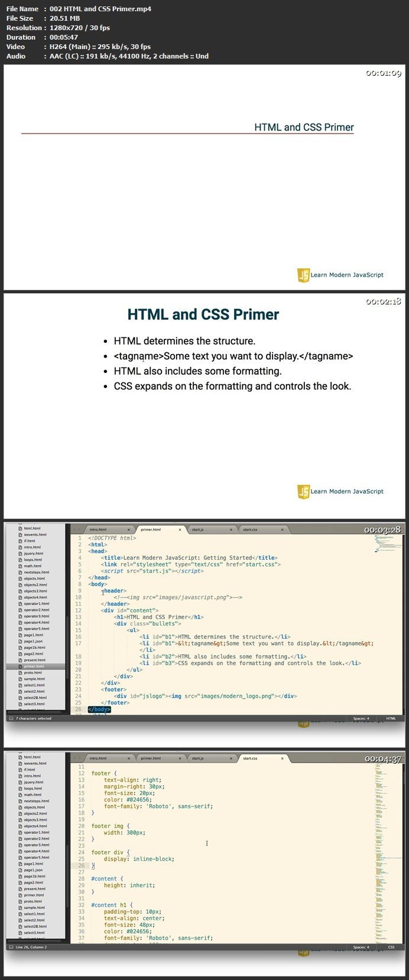Click the bullet 'HTML also includes some formatting.' on the slide
The image size is (409, 980).
[197, 371]
